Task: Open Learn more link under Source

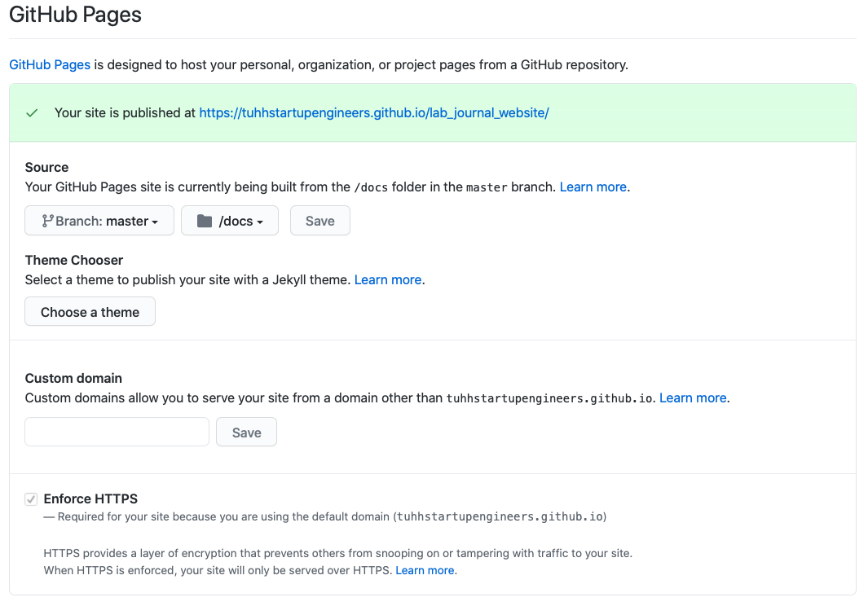Action: tap(593, 187)
